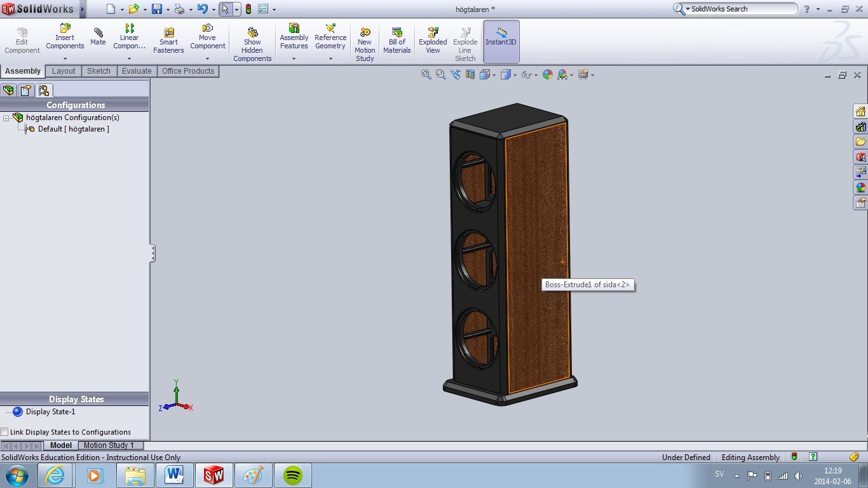This screenshot has width=868, height=488.
Task: Toggle the Instant3D button
Action: (x=501, y=41)
